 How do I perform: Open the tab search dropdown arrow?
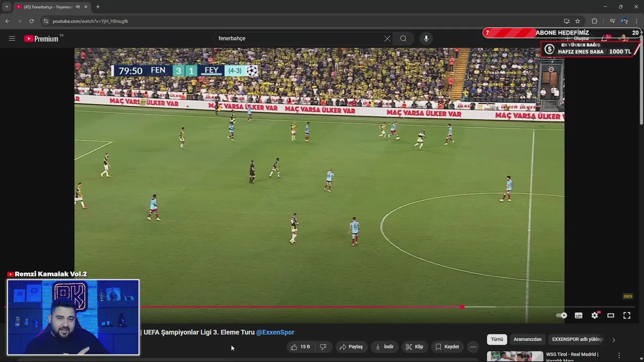click(7, 7)
